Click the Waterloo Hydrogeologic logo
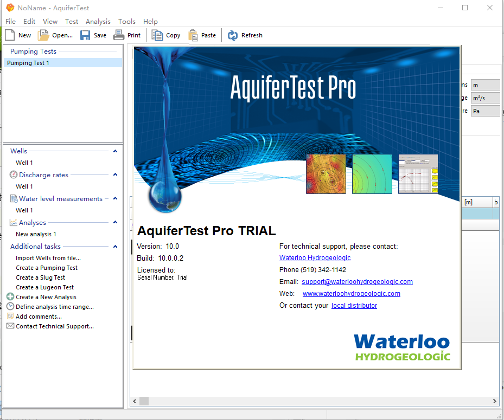The image size is (504, 420). [402, 347]
